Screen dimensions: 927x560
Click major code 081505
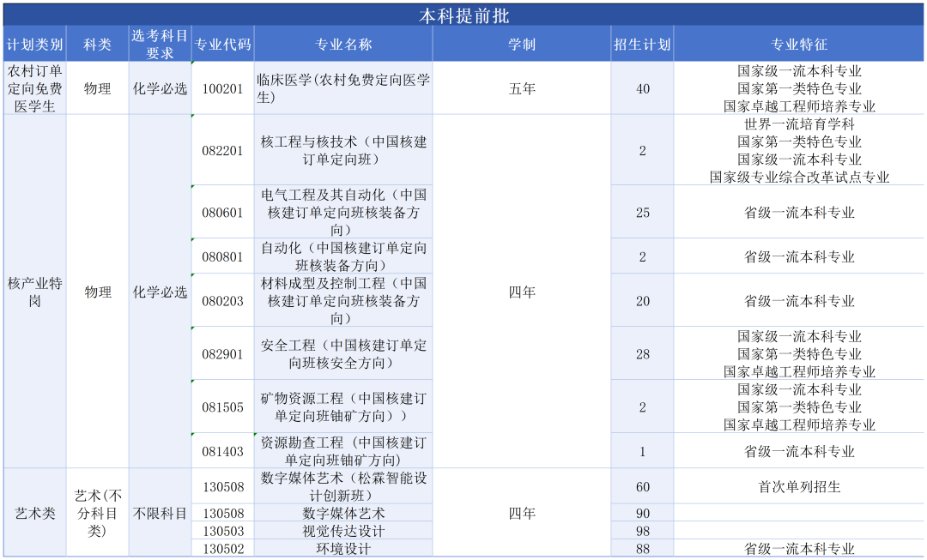click(223, 407)
